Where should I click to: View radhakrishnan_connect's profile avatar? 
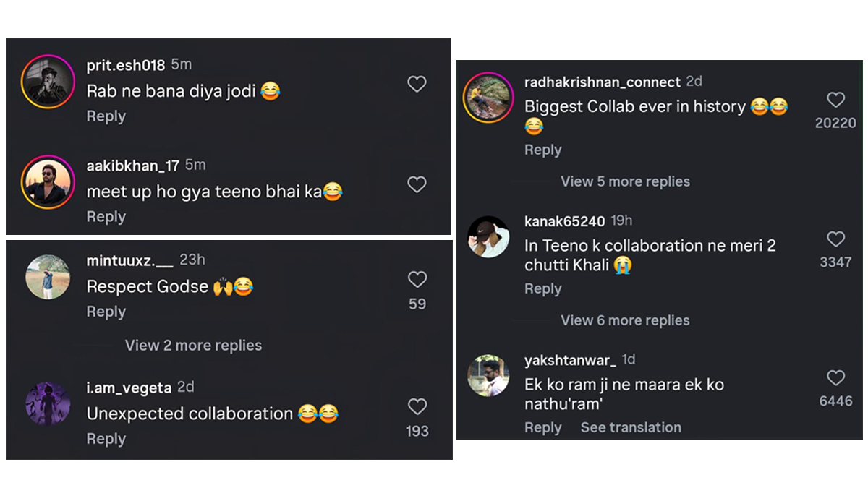[489, 98]
